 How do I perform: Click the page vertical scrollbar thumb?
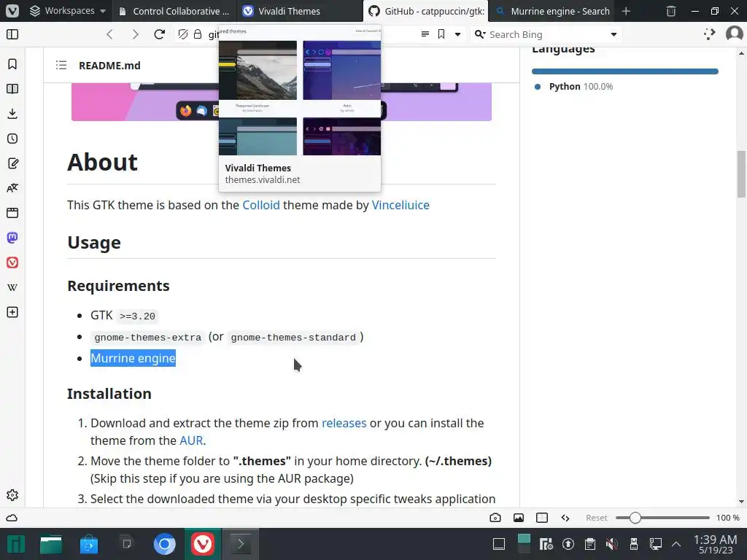click(741, 174)
